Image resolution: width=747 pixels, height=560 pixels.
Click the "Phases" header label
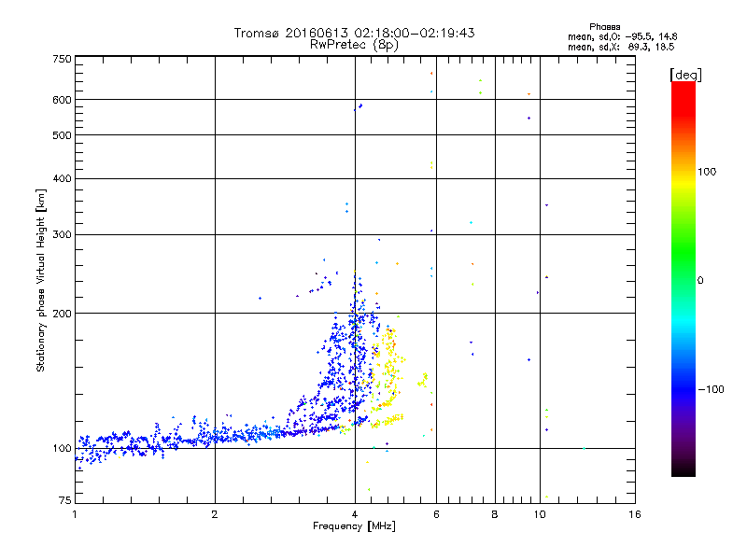(604, 27)
